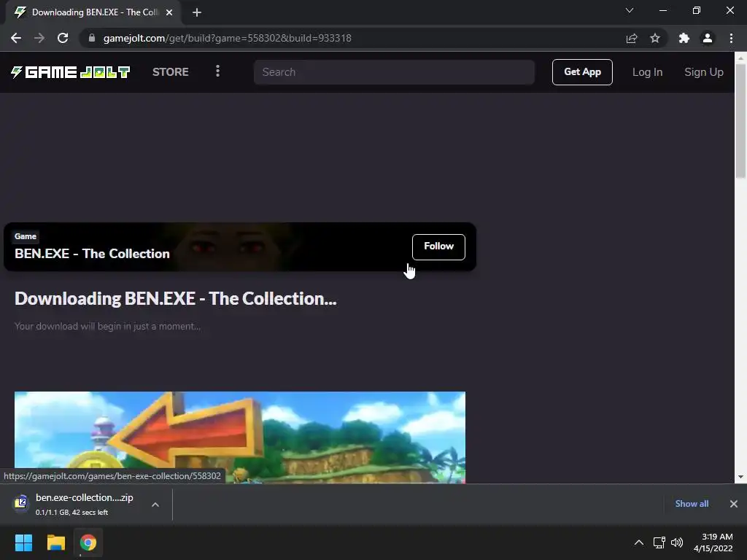Click the ben.exe-collection zip download item
747x560 pixels.
85,504
